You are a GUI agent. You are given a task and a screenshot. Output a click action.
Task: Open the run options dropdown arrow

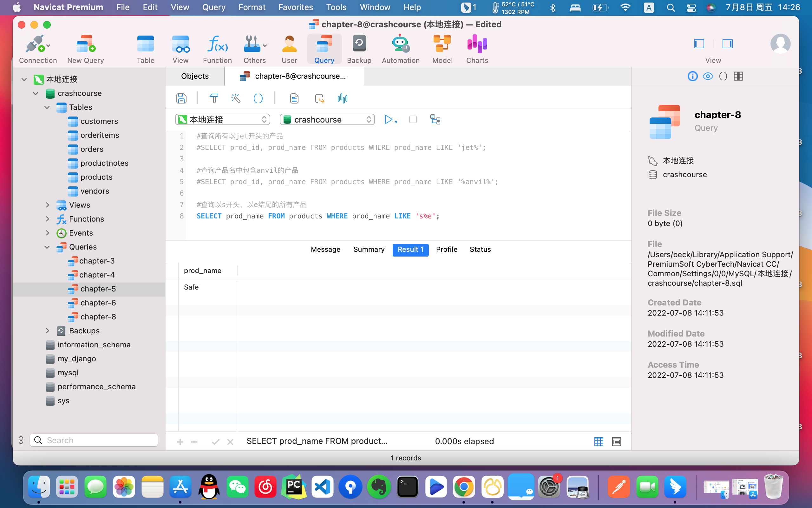[396, 122]
